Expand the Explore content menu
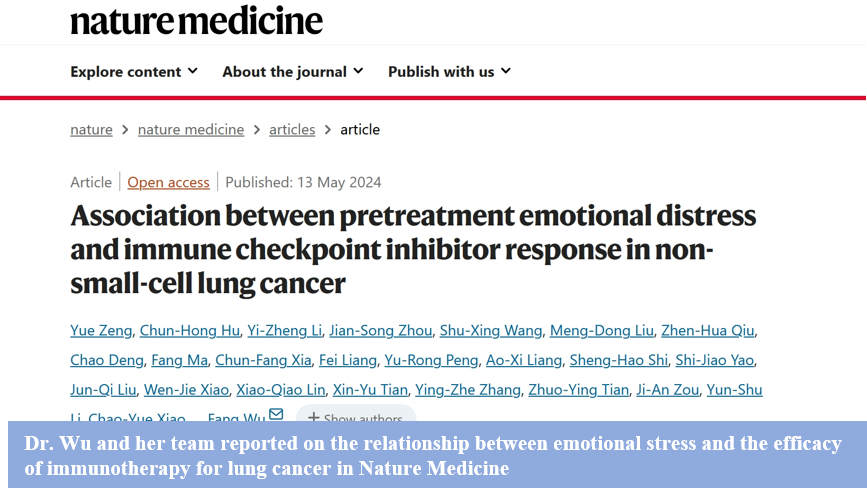This screenshot has width=867, height=493. pyautogui.click(x=133, y=71)
